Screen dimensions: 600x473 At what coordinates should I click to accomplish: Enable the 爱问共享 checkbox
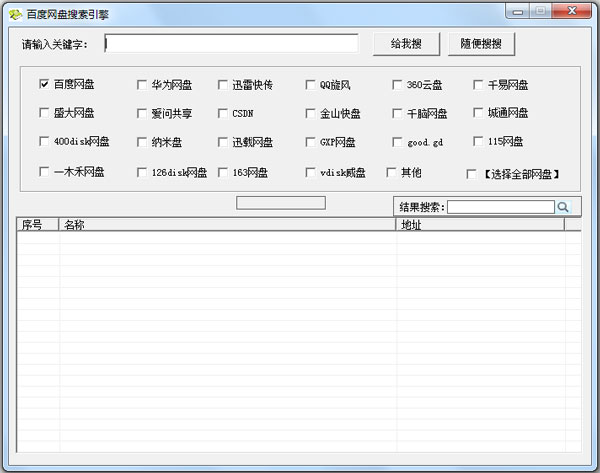point(142,114)
